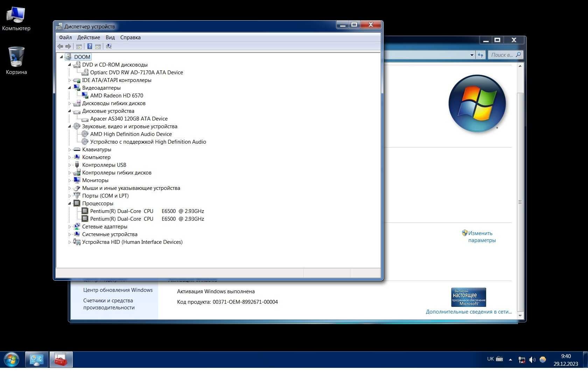Screen dimensions: 588x371
Task: Open the Корзина recycle bin icon
Action: click(x=16, y=61)
